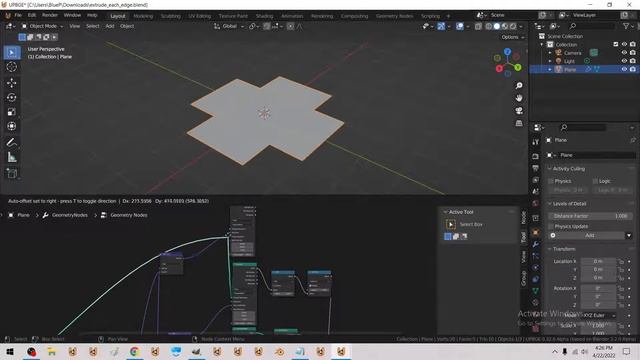640x360 pixels.
Task: Switch orthographic/perspective grid icon
Action: pyautogui.click(x=519, y=123)
